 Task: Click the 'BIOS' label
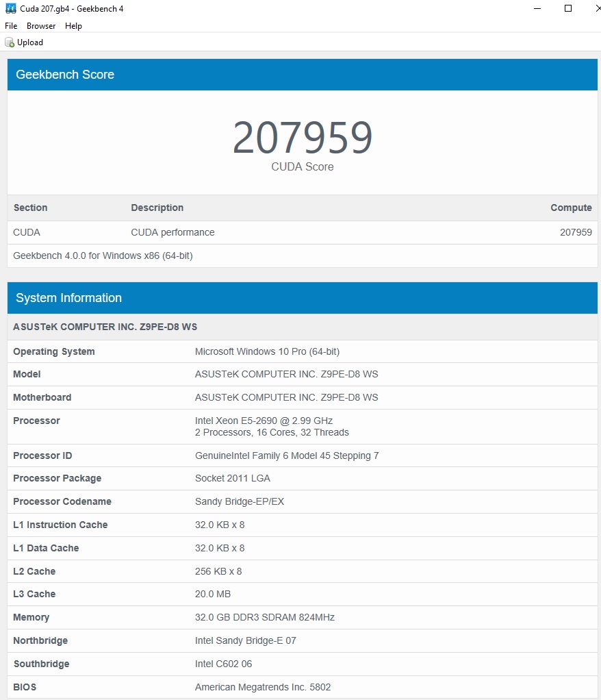click(25, 686)
